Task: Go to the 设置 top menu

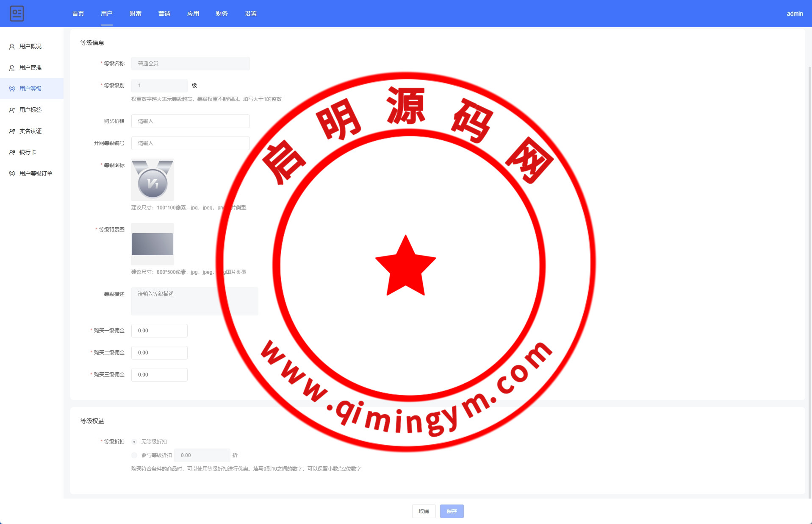Action: [x=251, y=14]
